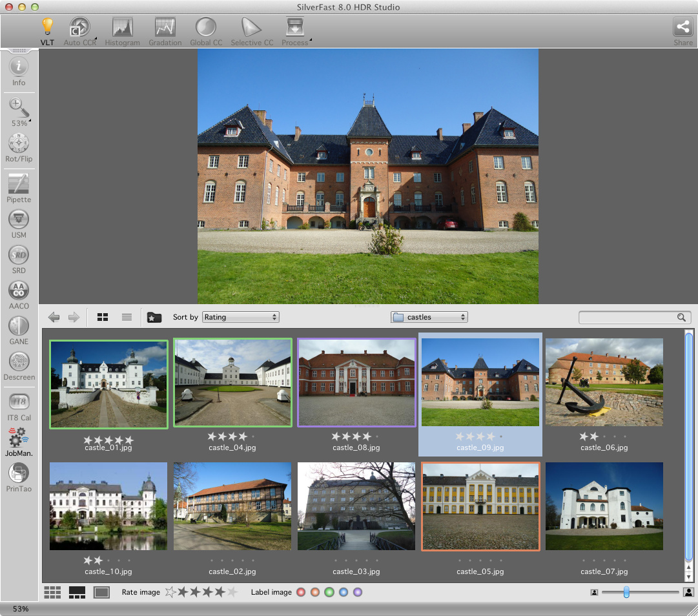698x616 pixels.
Task: Switch to thumbnail grid view
Action: pyautogui.click(x=103, y=317)
